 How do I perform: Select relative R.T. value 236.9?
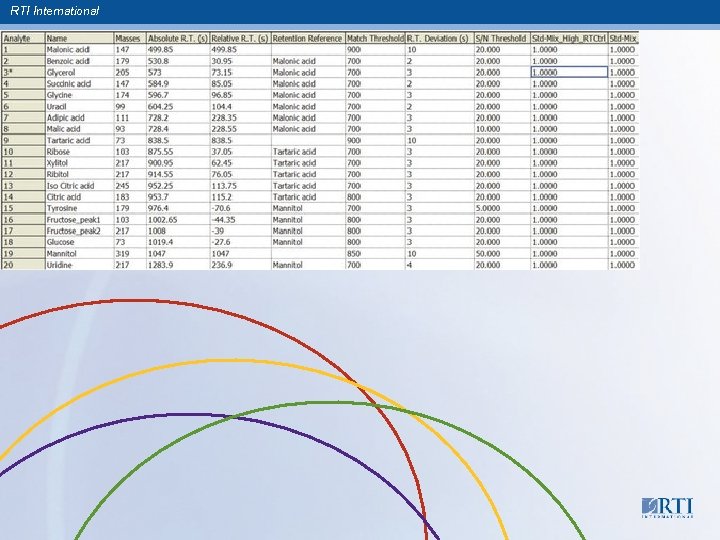[x=241, y=265]
